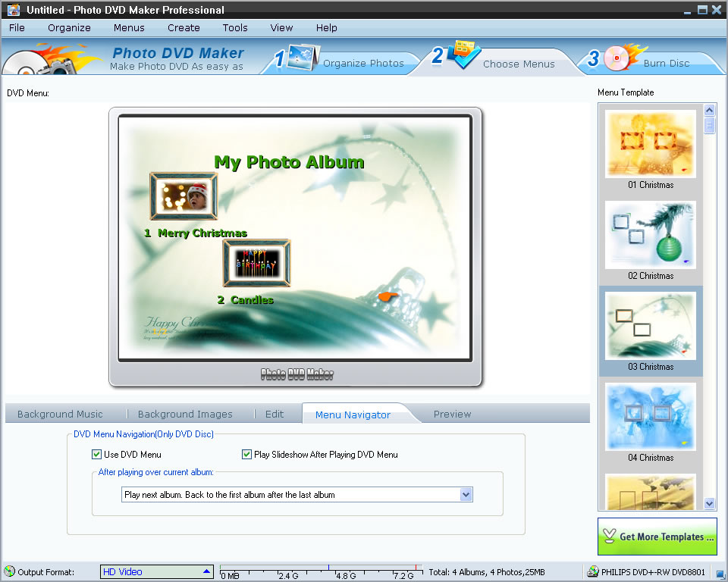Switch to the Background Music tab
This screenshot has height=582, width=728.
pos(60,414)
